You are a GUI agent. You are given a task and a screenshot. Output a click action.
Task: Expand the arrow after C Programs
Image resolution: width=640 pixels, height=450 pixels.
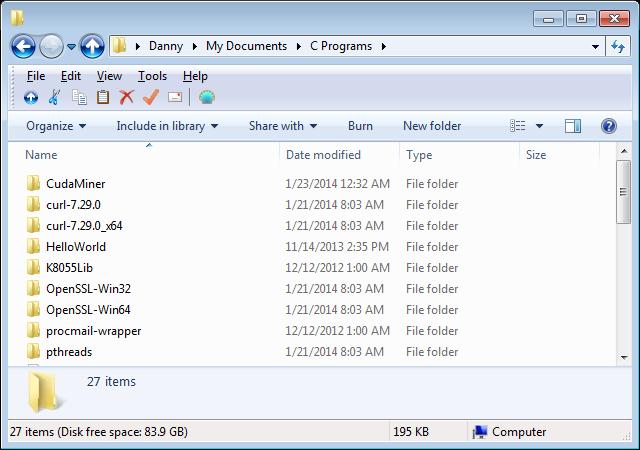pyautogui.click(x=384, y=47)
